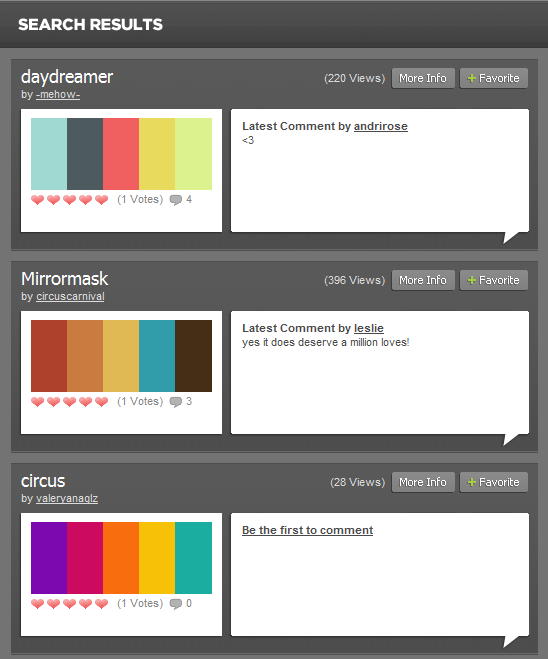The width and height of the screenshot is (548, 659).
Task: Open valeryanaglz author link
Action: [x=67, y=499]
